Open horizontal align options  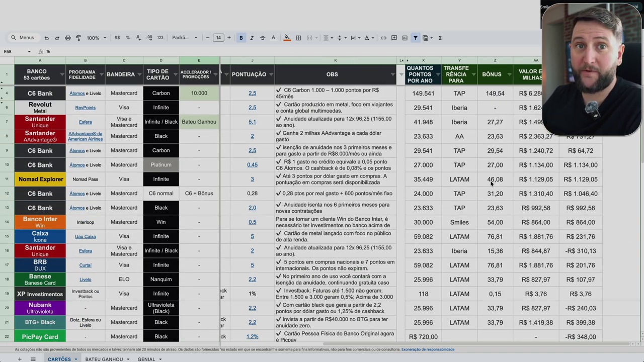point(327,38)
